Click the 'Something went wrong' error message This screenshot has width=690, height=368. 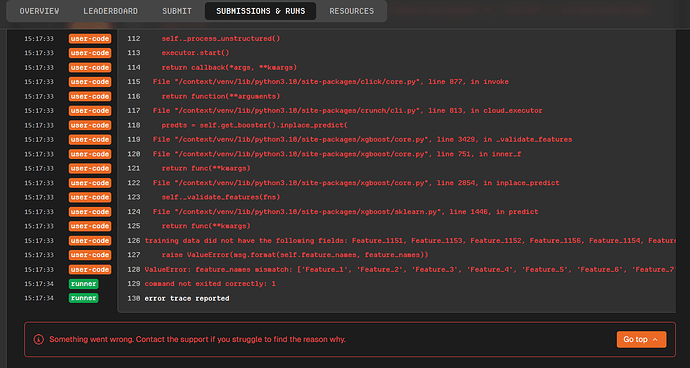[x=197, y=339]
